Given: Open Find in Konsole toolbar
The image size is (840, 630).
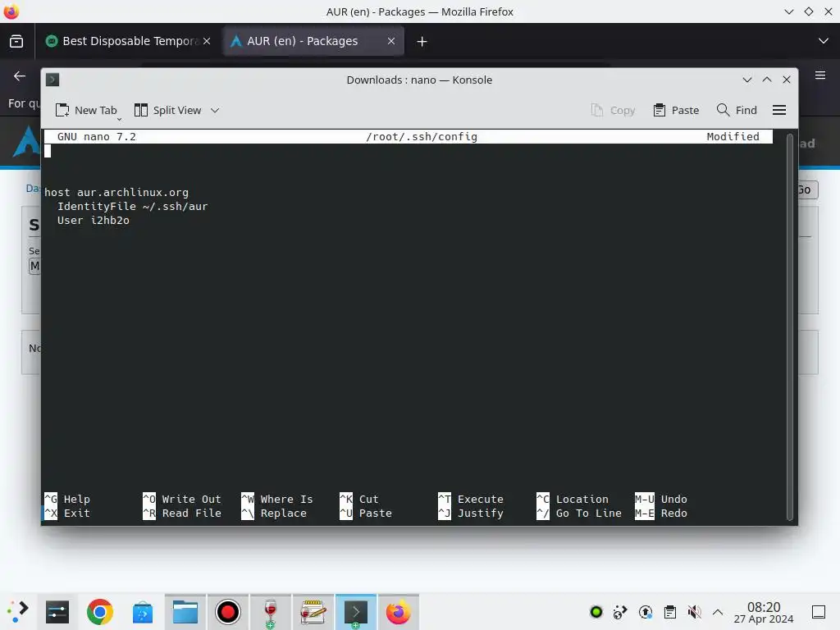Looking at the screenshot, I should (737, 111).
